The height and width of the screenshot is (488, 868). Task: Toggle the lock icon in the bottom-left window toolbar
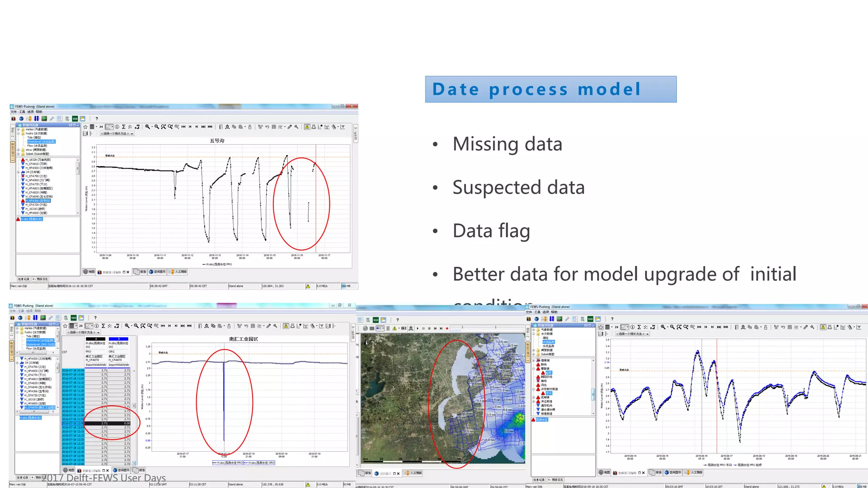coord(229,326)
